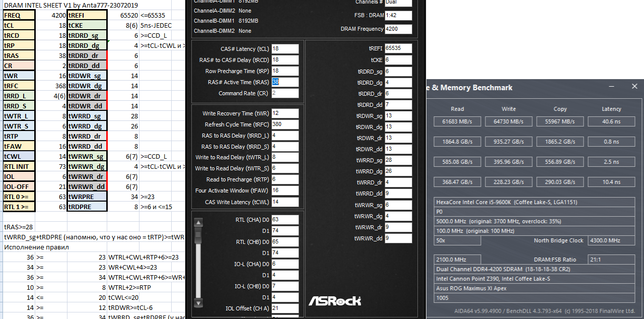Viewport: 644px width, 319px height.
Task: Select the DRAM:FSB Ratio value 21:1
Action: click(x=612, y=260)
